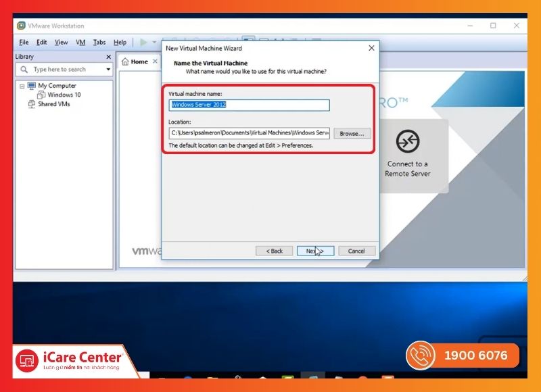Open the library search dropdown arrow

(x=108, y=70)
